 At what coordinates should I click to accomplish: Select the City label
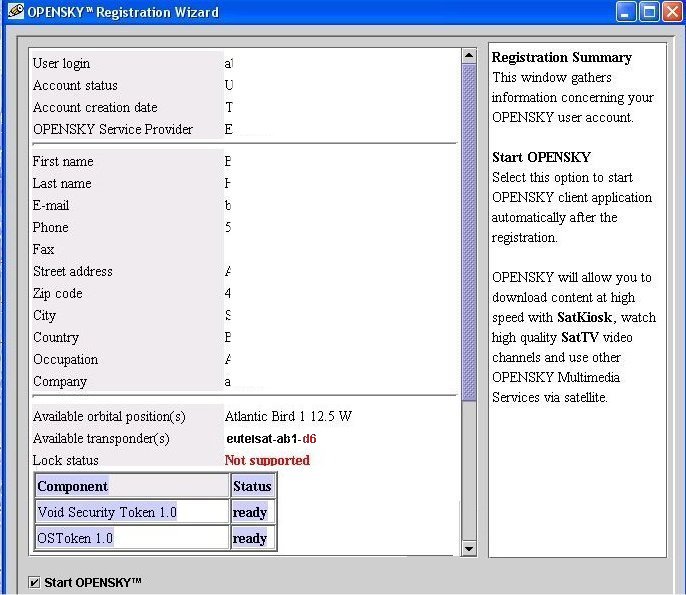[x=44, y=315]
